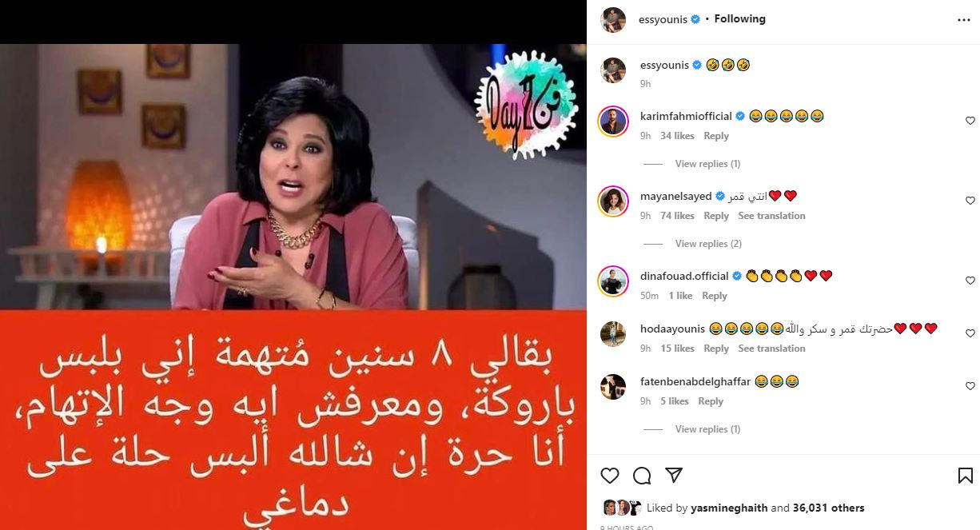The width and height of the screenshot is (980, 530).
Task: See translation of mayanelsayed's comment
Action: [x=771, y=216]
